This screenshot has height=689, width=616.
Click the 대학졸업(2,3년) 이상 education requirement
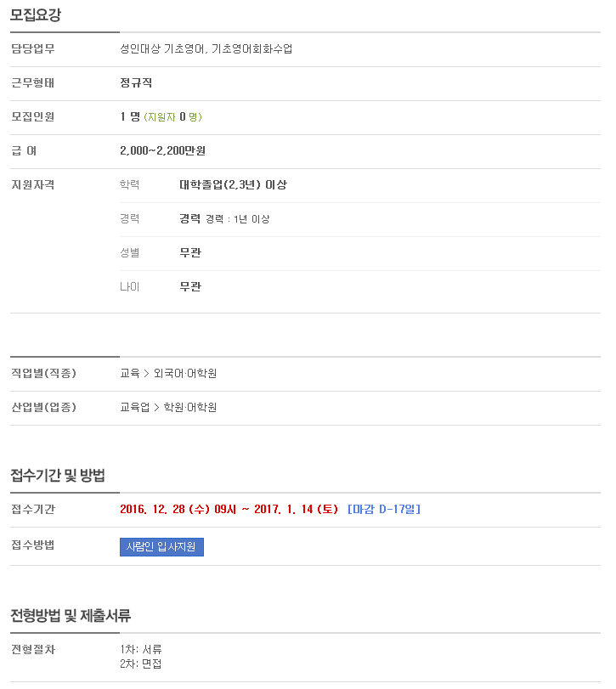234,184
